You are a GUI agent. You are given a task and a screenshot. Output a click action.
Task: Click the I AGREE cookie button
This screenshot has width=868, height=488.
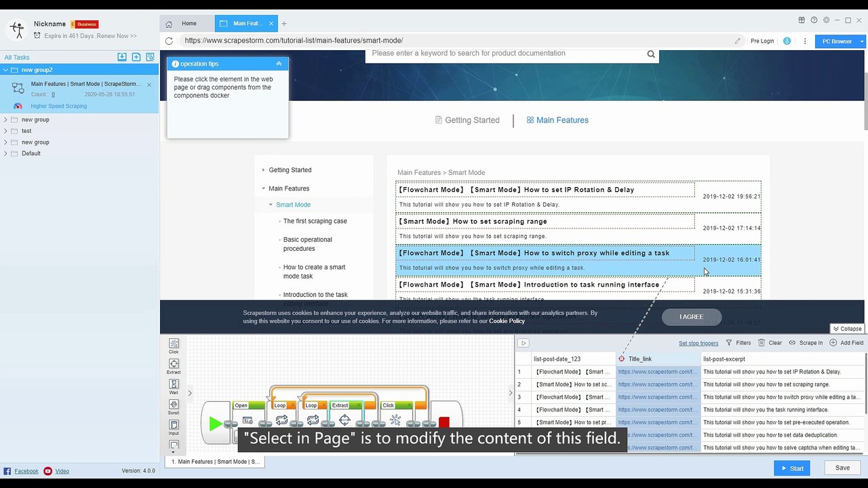point(692,317)
